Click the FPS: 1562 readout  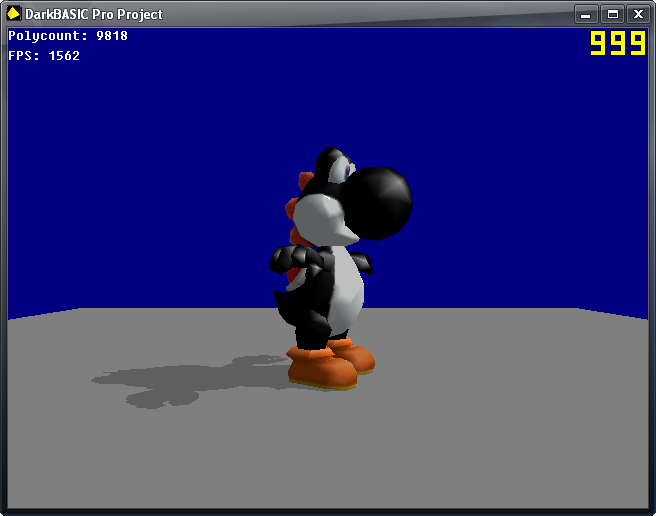pos(44,56)
